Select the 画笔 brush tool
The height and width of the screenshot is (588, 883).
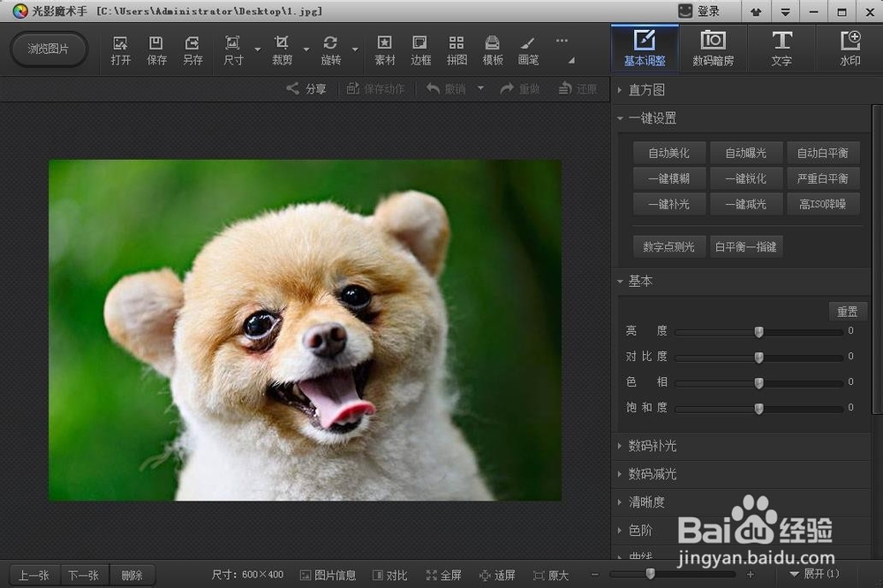pos(528,50)
